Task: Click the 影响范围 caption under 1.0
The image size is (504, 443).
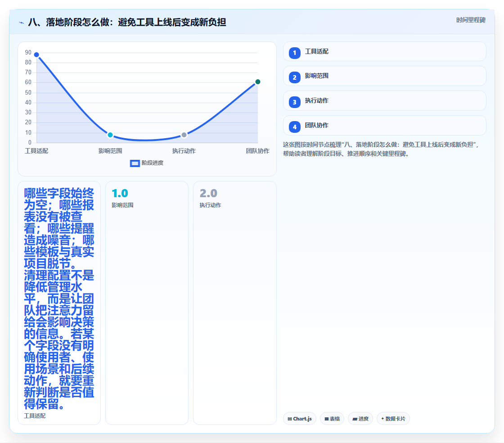Action: (122, 205)
